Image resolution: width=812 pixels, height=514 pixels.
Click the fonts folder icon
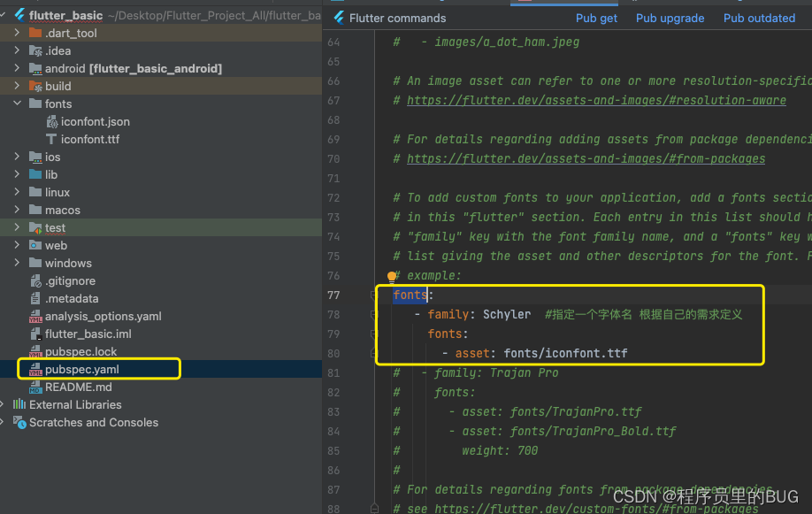(35, 104)
